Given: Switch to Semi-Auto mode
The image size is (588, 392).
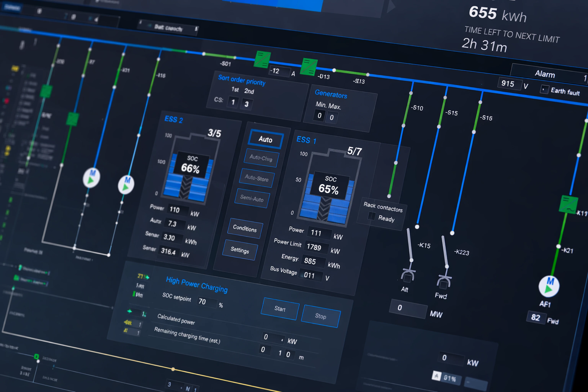Looking at the screenshot, I should pos(252,198).
